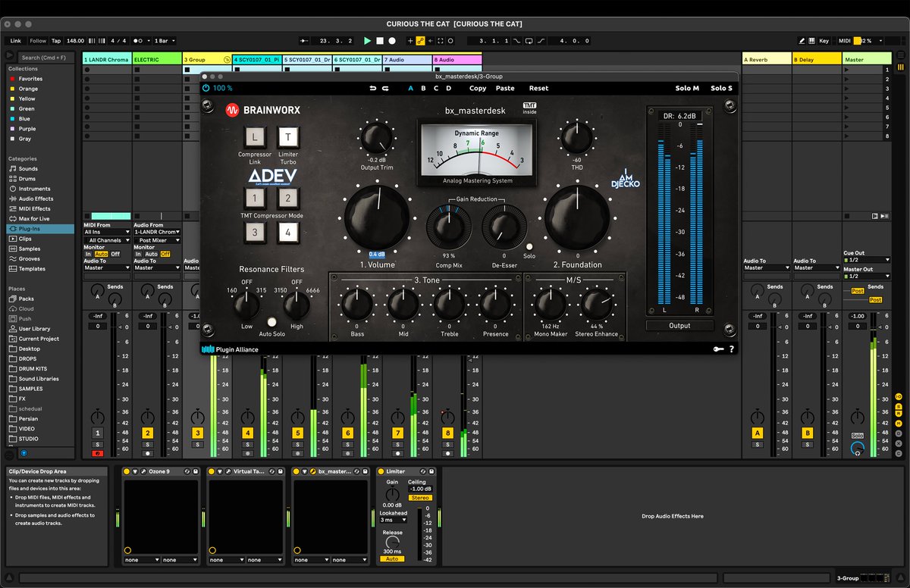The height and width of the screenshot is (588, 910).
Task: Click the Stereo Enhance knob
Action: [596, 303]
